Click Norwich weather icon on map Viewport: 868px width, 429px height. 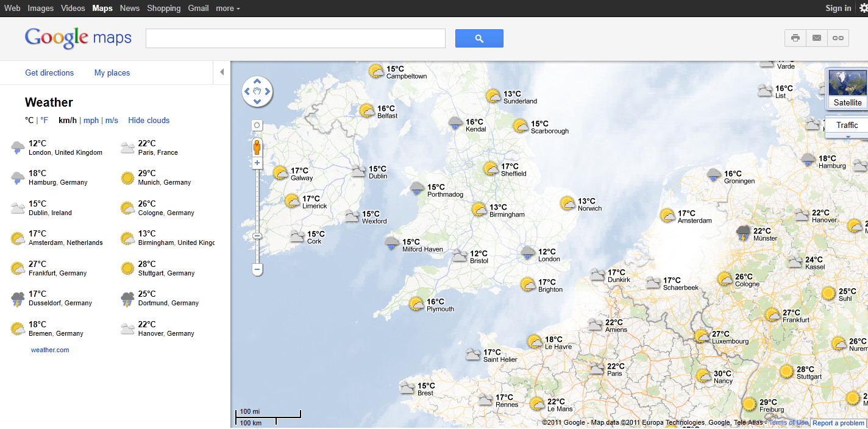point(567,203)
